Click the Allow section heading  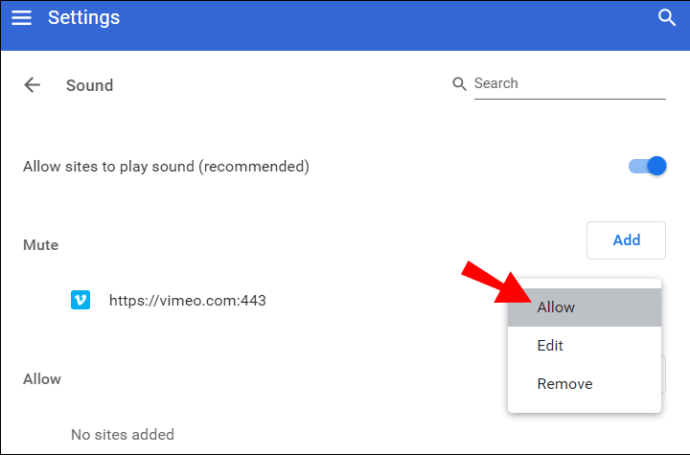42,379
